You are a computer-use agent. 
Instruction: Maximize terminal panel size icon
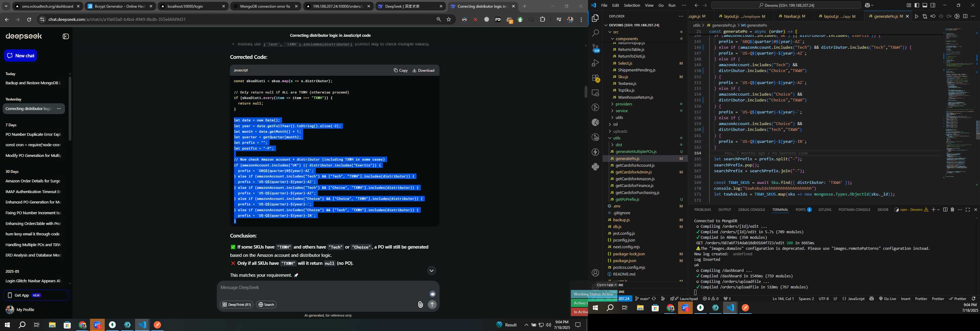pos(968,210)
